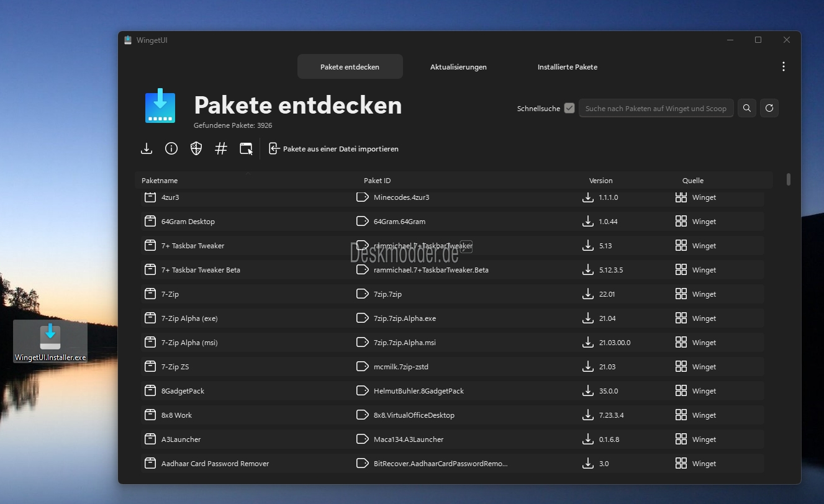Click the import file icon beside Pakete importieren

coord(274,148)
